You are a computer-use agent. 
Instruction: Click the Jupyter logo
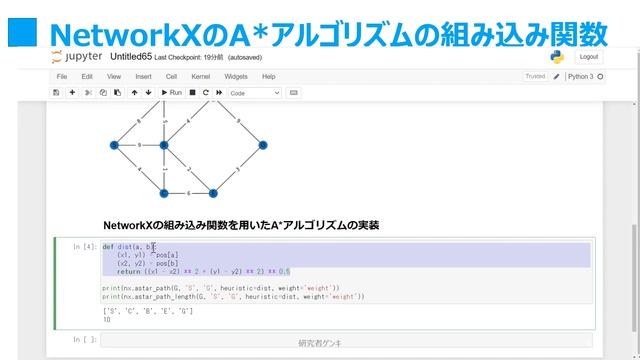click(x=77, y=57)
